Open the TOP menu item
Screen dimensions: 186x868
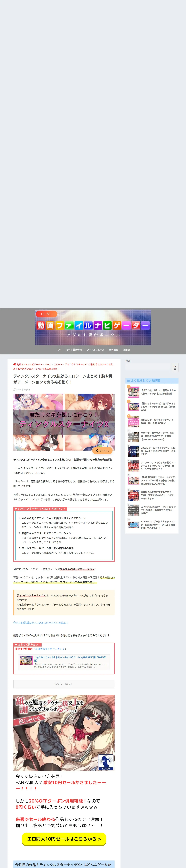click(59, 350)
